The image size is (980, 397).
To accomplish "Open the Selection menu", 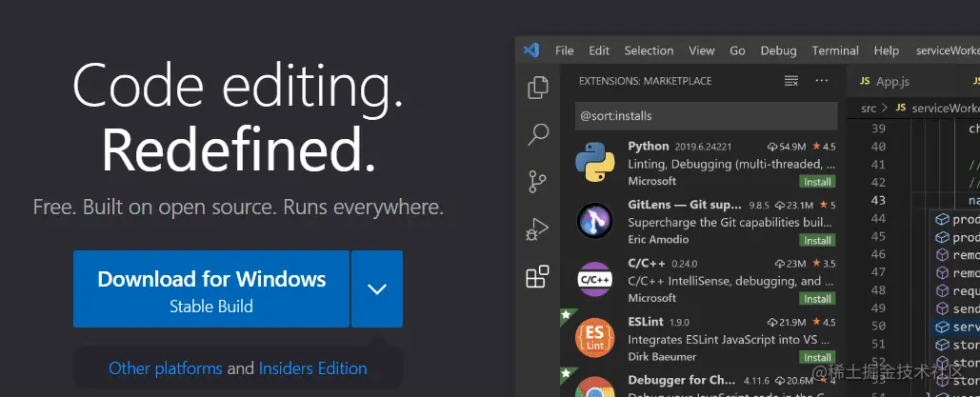I will 649,50.
